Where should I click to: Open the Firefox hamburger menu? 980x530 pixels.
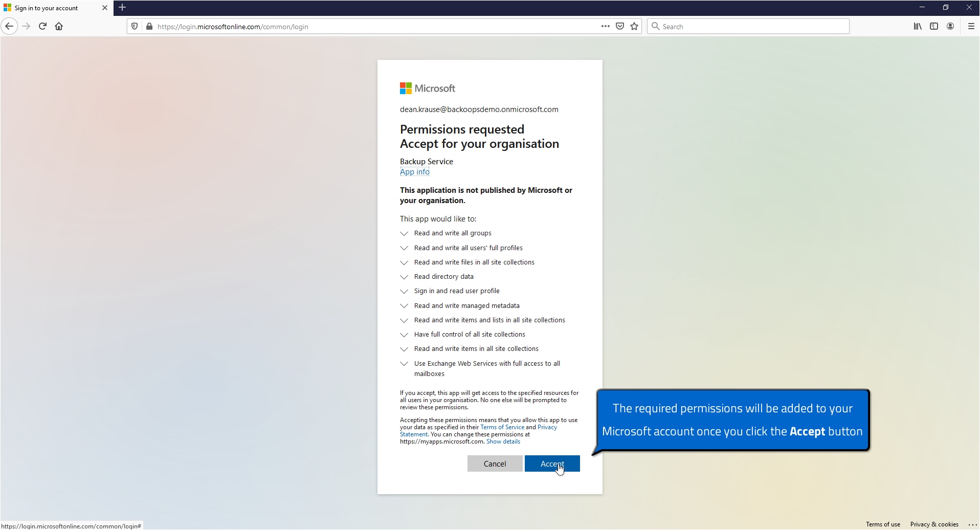971,26
